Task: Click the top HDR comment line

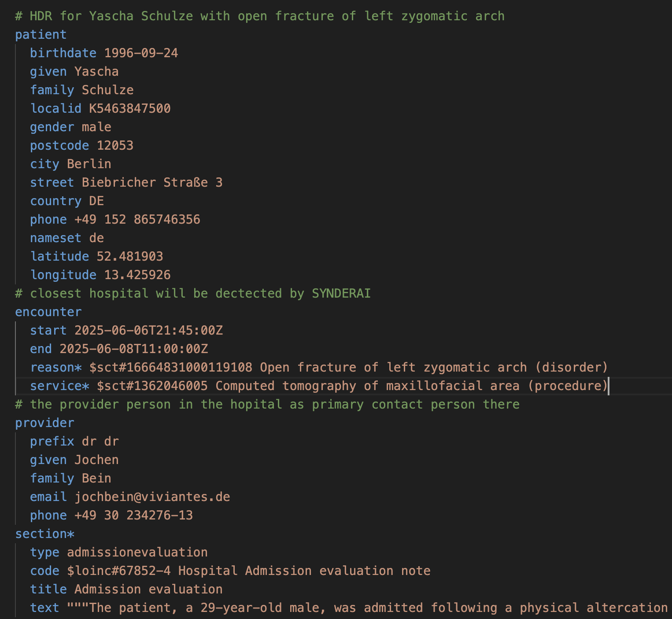Action: point(260,16)
